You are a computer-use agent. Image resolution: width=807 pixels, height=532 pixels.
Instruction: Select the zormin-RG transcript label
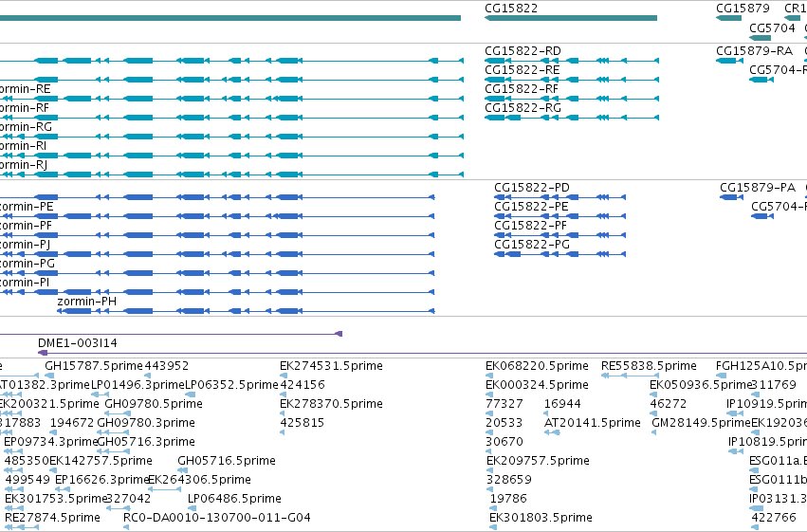(x=26, y=127)
